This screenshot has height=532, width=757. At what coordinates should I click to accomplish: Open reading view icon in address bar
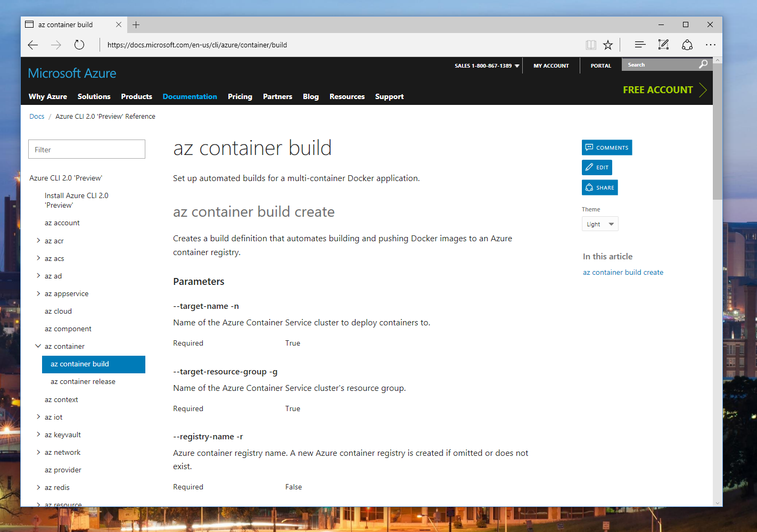click(x=591, y=45)
